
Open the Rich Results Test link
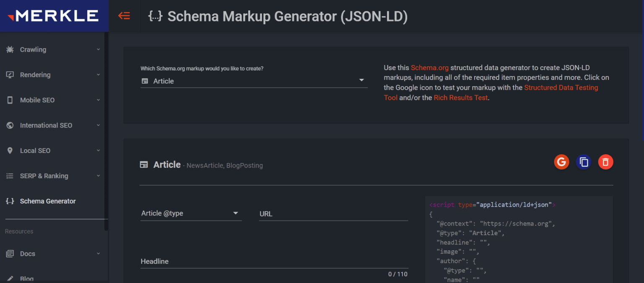(460, 97)
